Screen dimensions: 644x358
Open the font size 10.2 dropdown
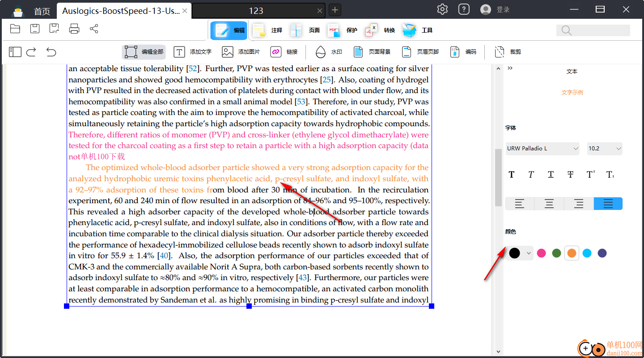point(605,149)
